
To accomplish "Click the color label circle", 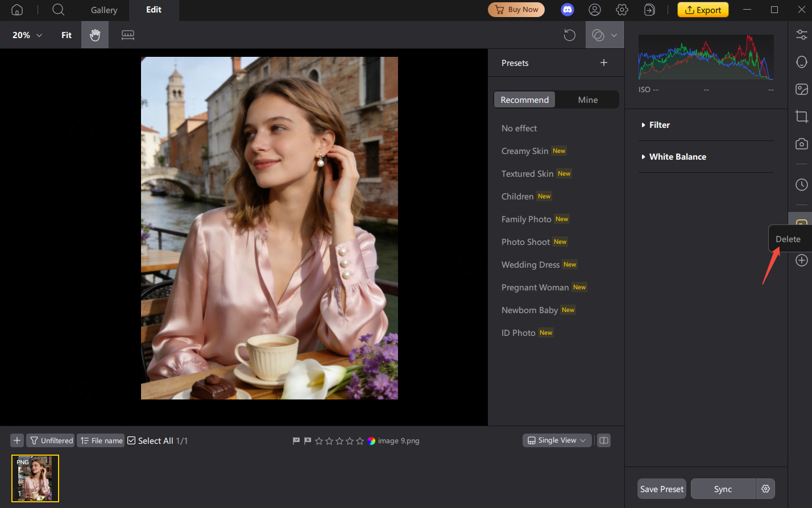I will [371, 441].
